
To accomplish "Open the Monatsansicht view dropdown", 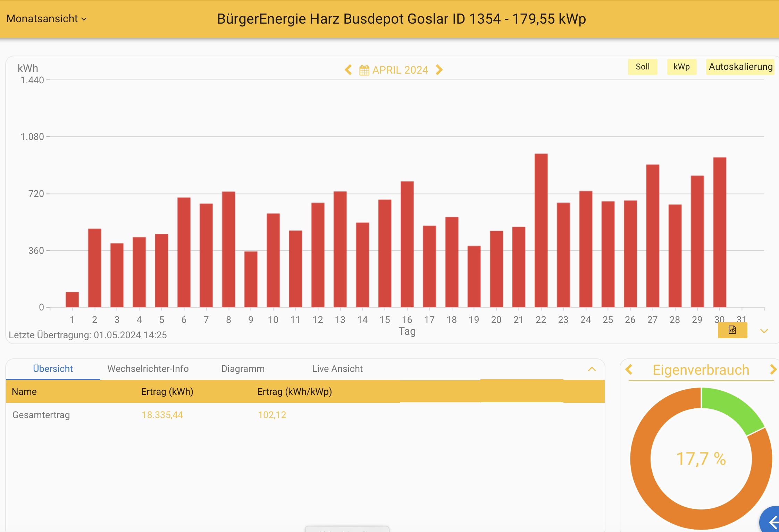I will (x=47, y=19).
